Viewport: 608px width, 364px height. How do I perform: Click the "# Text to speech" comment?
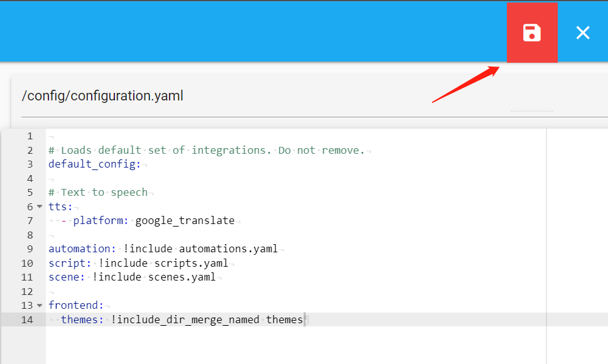[x=98, y=193]
